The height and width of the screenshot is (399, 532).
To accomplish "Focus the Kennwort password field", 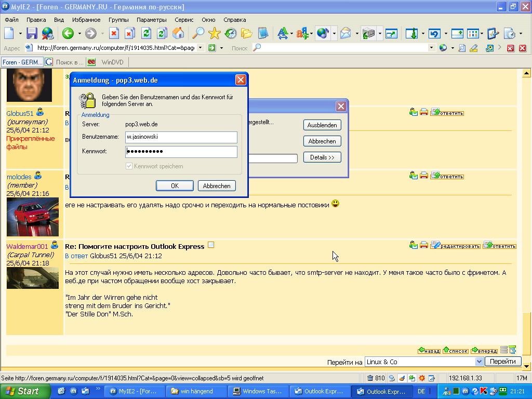I will point(181,152).
